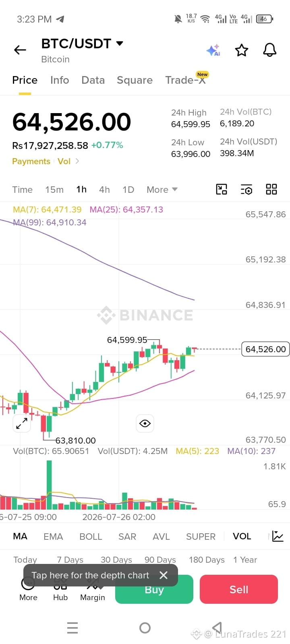
Task: Tap here for the depth chart tooltip
Action: coord(90,575)
